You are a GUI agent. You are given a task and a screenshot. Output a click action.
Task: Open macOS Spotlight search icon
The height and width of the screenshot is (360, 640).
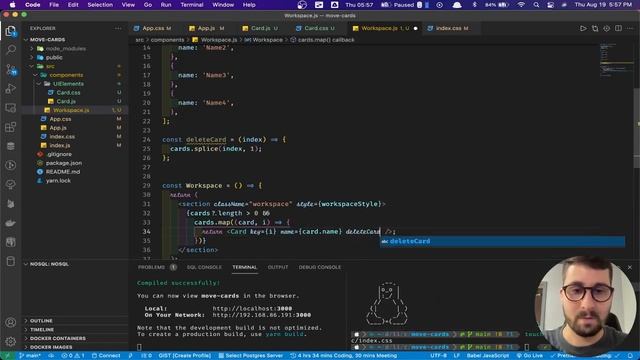coord(536,5)
